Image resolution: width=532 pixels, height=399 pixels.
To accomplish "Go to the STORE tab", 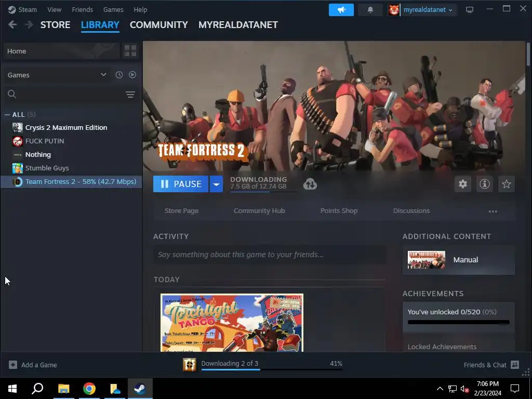I will [55, 25].
